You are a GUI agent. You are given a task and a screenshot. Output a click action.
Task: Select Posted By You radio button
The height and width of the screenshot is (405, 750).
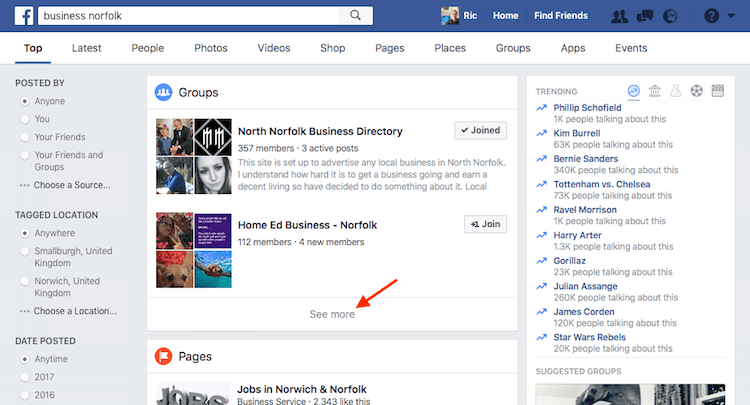click(24, 119)
